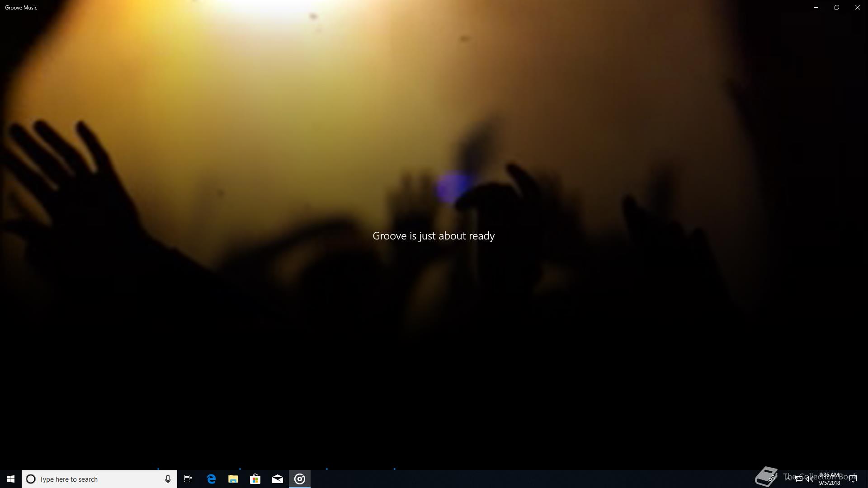868x488 pixels.
Task: Click the Show desktop sliver at the taskbar edge
Action: pyautogui.click(x=867, y=479)
